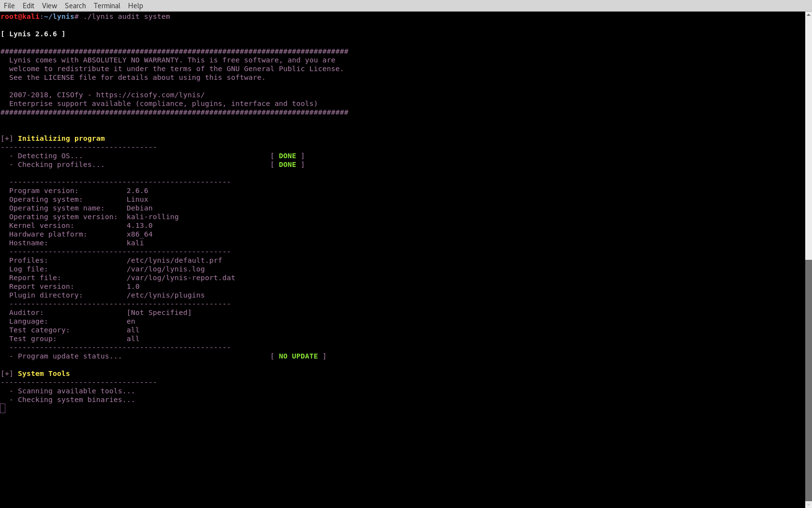812x508 pixels.
Task: Click the "root@kali" prompt text
Action: [x=20, y=16]
